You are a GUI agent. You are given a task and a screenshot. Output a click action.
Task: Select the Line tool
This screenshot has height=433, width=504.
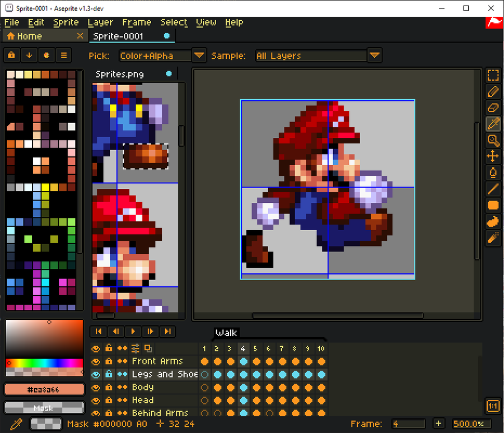coord(493,189)
